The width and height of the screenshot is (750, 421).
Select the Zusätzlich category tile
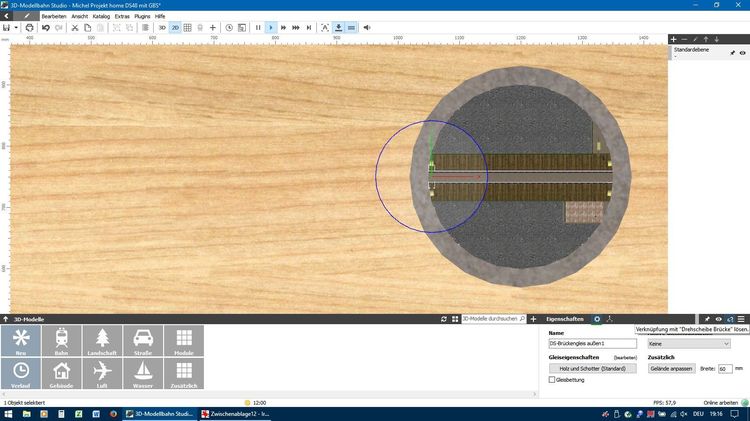[x=184, y=374]
